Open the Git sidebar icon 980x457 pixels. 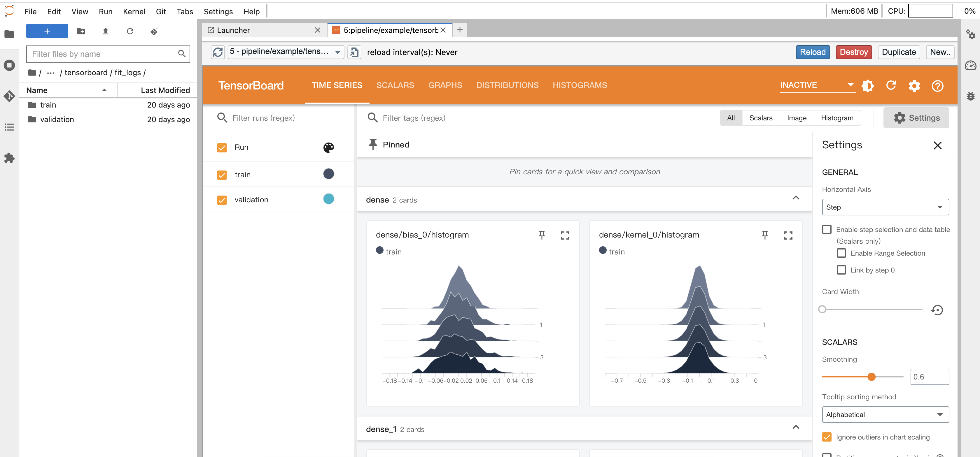[9, 96]
